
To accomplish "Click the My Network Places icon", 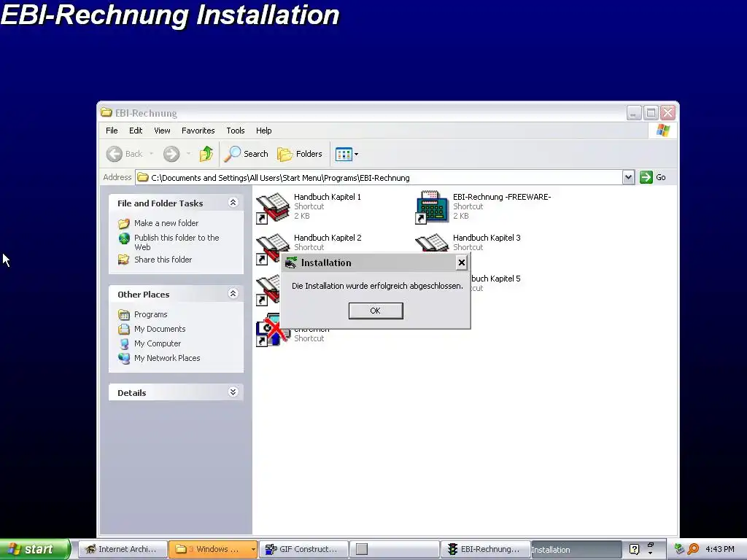I will 124,358.
